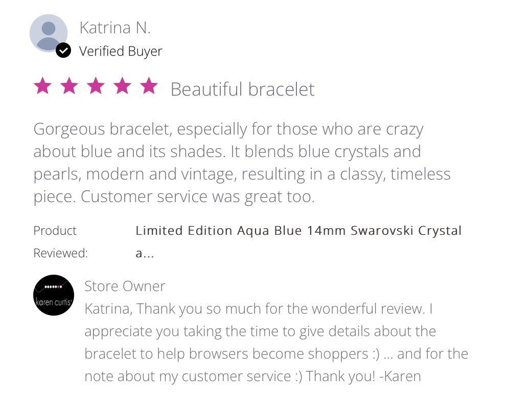Click the 'Store Owner' reply heading
This screenshot has height=398, width=532.
click(125, 286)
